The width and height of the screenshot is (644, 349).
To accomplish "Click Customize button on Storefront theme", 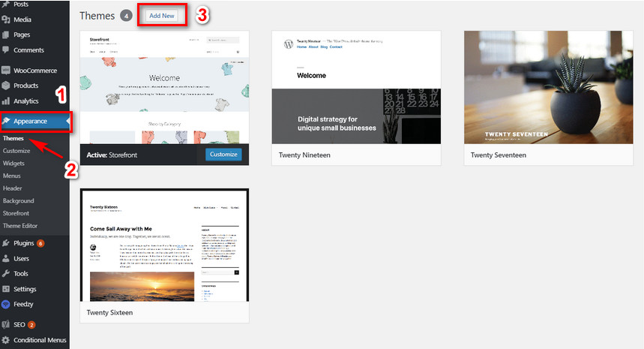I will (x=223, y=154).
